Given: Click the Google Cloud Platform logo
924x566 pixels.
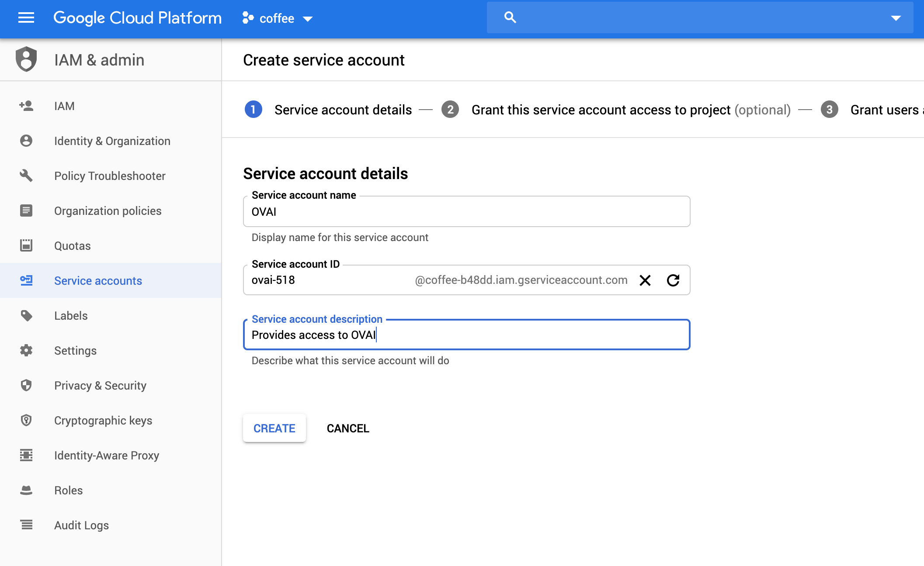Looking at the screenshot, I should pyautogui.click(x=137, y=18).
